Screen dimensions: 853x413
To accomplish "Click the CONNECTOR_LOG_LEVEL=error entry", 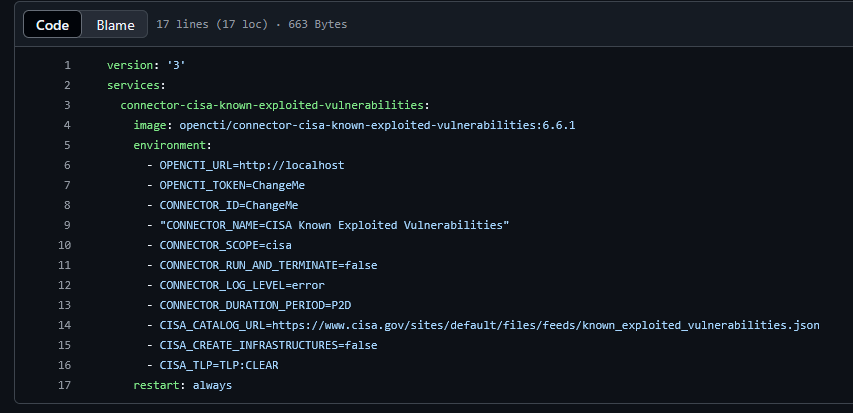I will [x=242, y=285].
